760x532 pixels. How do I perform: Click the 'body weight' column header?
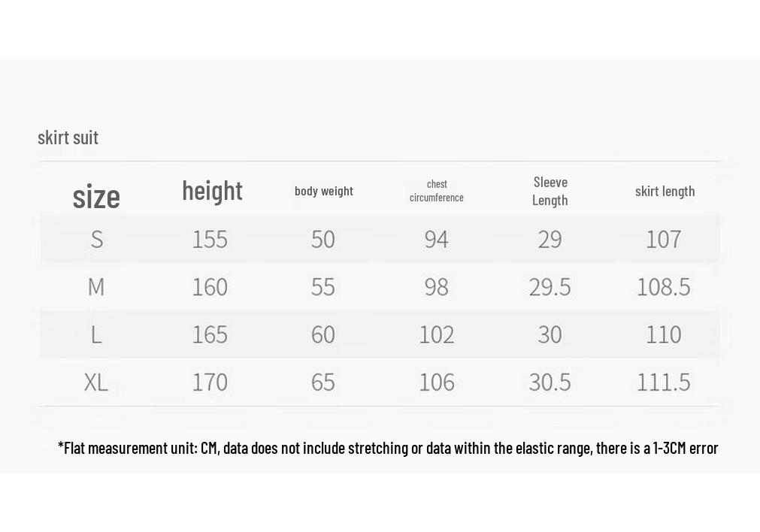[x=324, y=191]
